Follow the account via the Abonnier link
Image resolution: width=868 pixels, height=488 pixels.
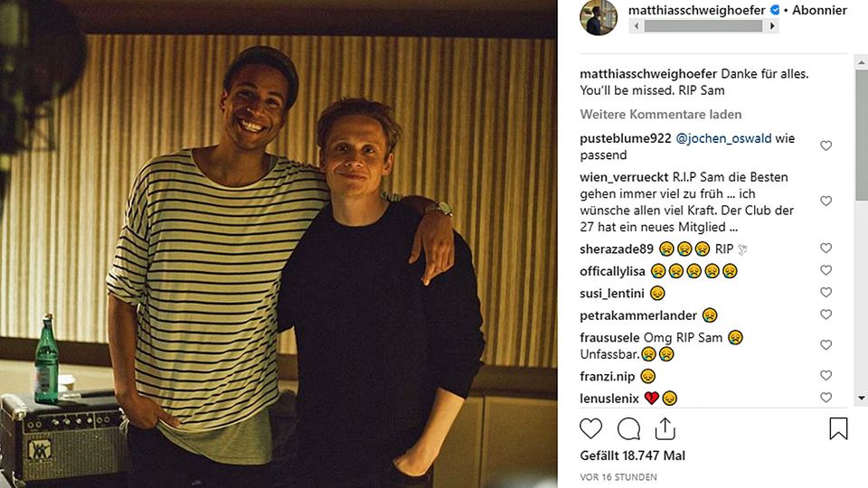820,11
